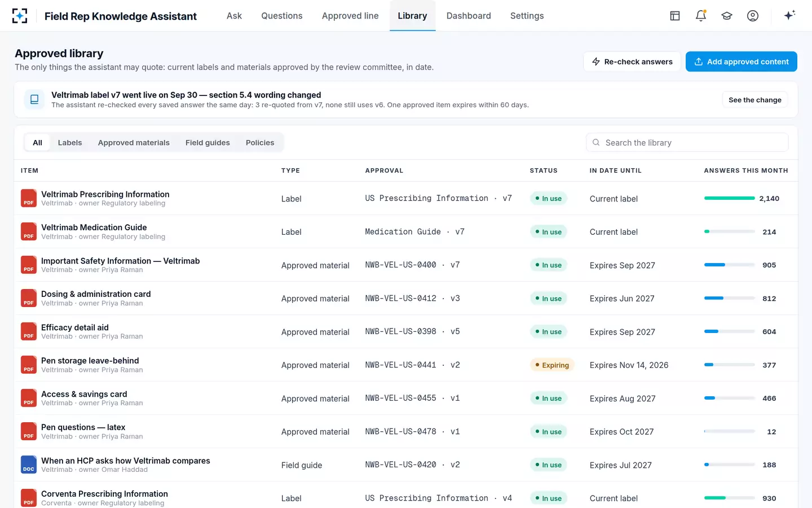Filter the library by Labels
Viewport: 812px width, 508px height.
tap(70, 143)
